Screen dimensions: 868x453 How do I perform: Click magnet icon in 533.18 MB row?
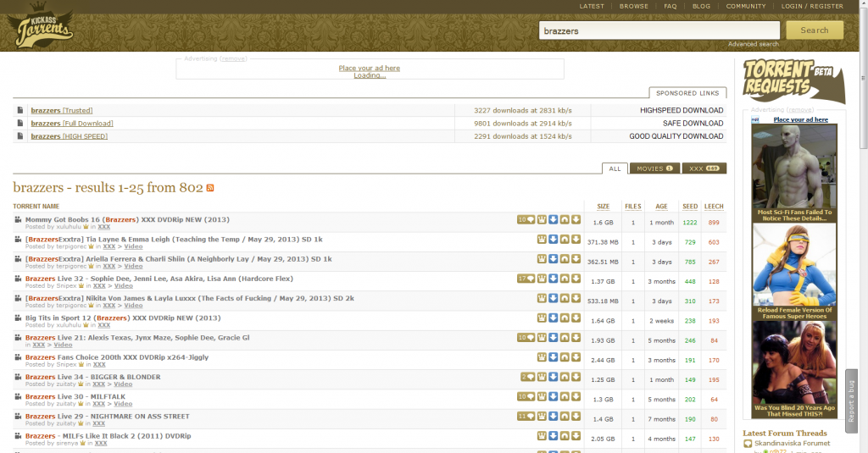coord(565,298)
